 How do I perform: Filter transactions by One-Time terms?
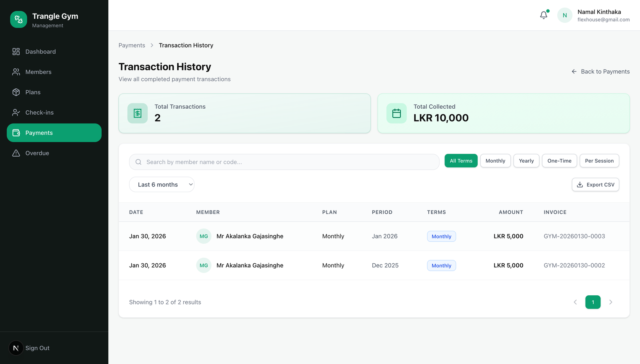pos(559,161)
